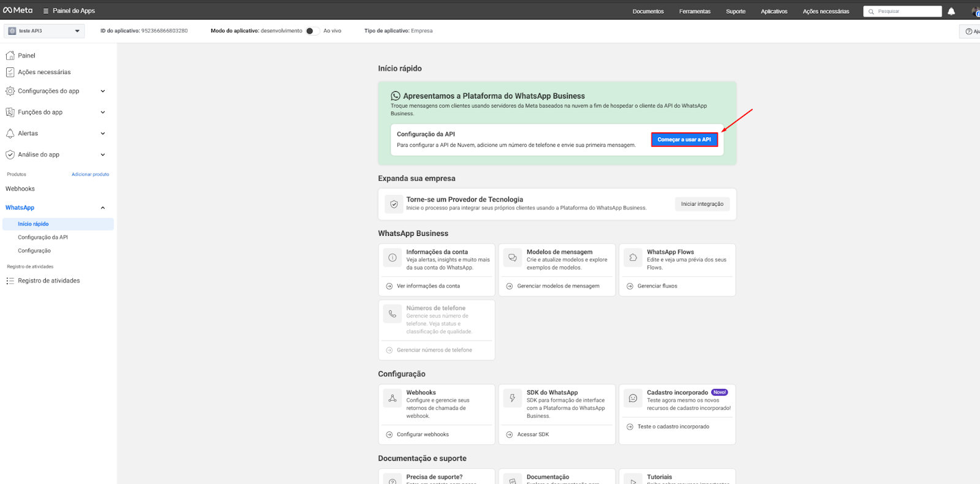Open Ferramentas in the top menu
The height and width of the screenshot is (484, 980).
coord(695,12)
